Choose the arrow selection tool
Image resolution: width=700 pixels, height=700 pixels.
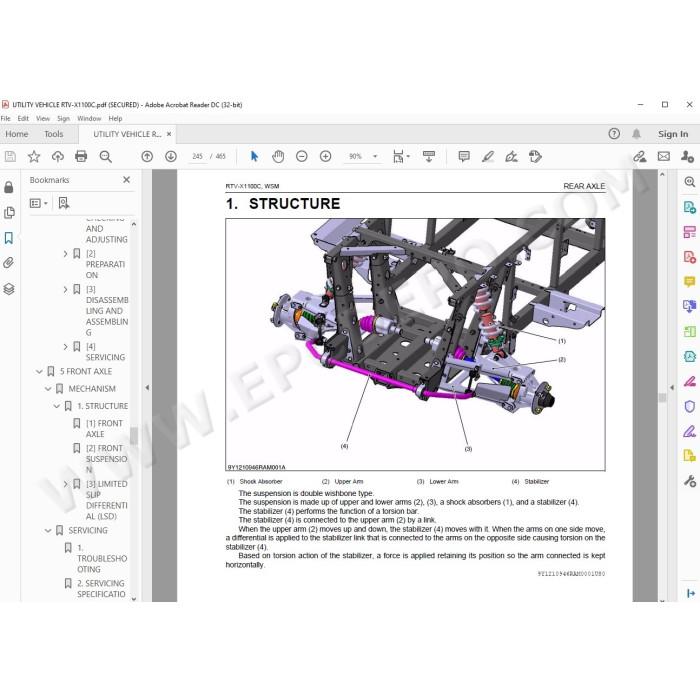pyautogui.click(x=254, y=156)
